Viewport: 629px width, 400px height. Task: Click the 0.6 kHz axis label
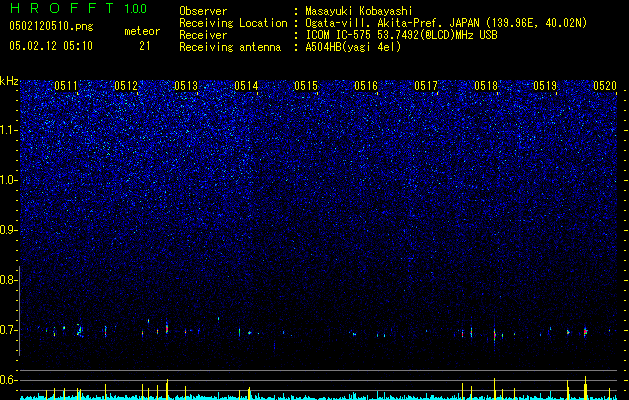[x=8, y=380]
